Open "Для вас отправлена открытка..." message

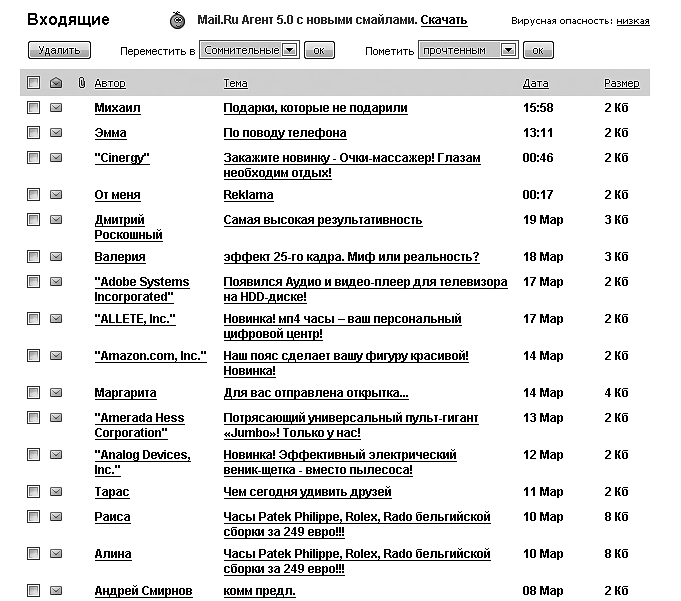(316, 393)
